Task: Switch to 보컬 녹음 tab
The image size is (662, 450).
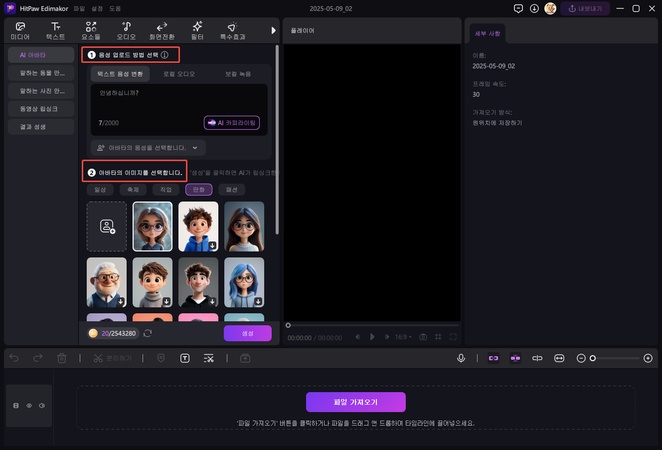Action: coord(238,74)
